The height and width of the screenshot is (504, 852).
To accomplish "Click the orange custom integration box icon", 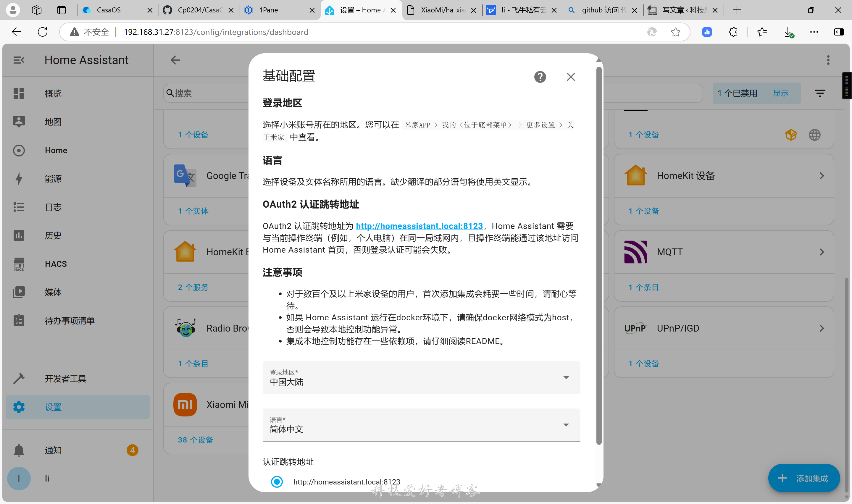I will [x=791, y=135].
